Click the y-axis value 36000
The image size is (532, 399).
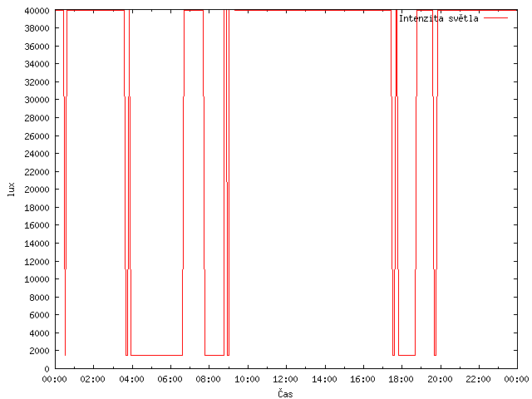tap(37, 47)
